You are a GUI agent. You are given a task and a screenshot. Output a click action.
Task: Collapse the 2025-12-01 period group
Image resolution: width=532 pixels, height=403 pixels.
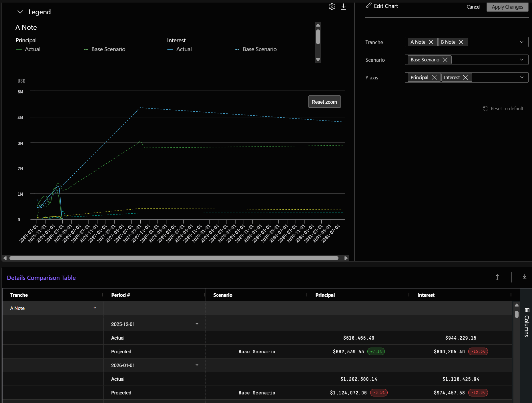point(197,324)
